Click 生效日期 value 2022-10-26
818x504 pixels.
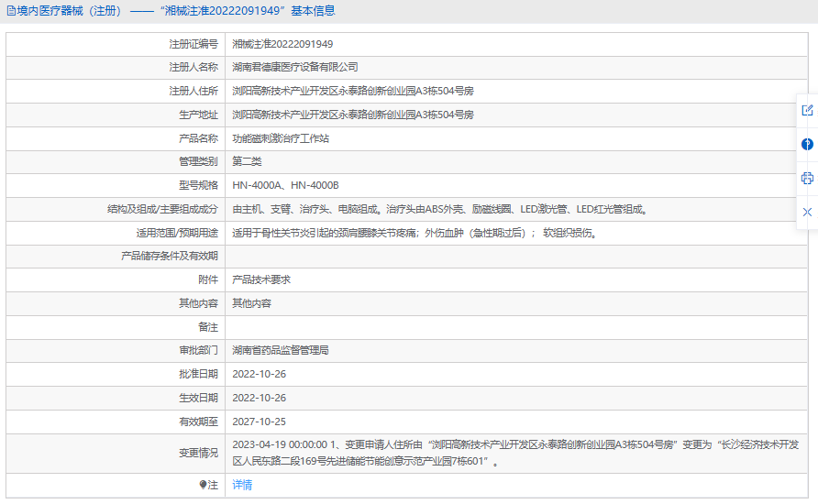click(x=260, y=398)
